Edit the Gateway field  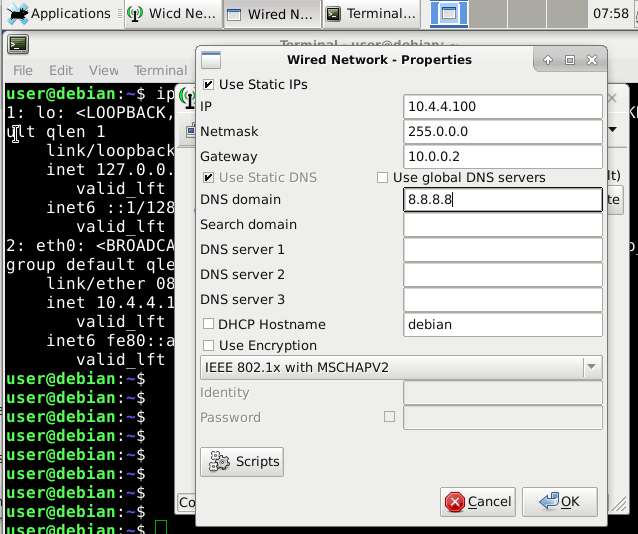pos(503,156)
